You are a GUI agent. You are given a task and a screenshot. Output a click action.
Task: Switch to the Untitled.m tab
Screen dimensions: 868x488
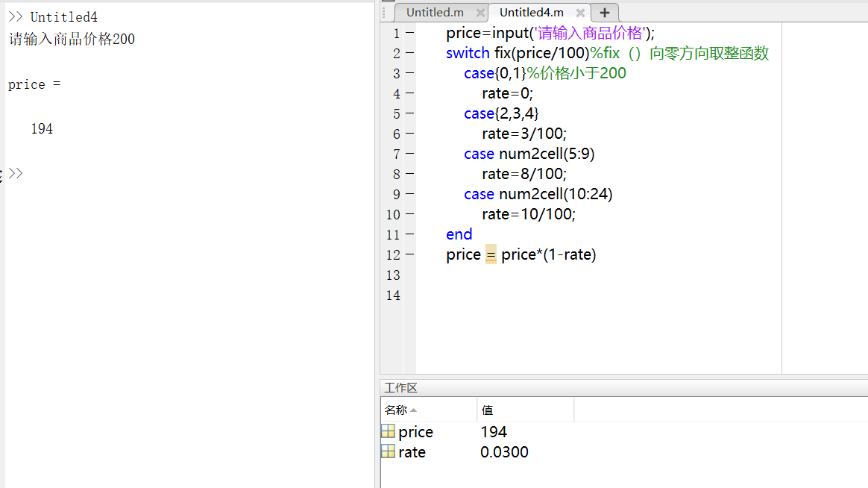pyautogui.click(x=435, y=12)
